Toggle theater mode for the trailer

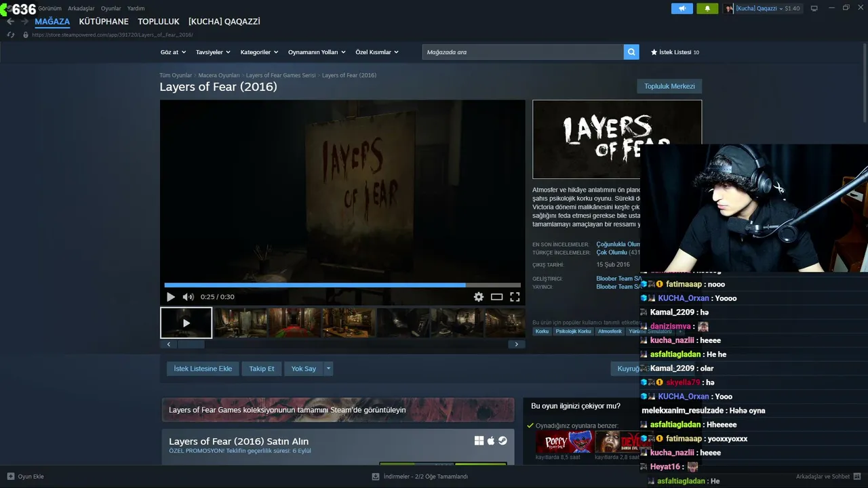[x=497, y=297]
